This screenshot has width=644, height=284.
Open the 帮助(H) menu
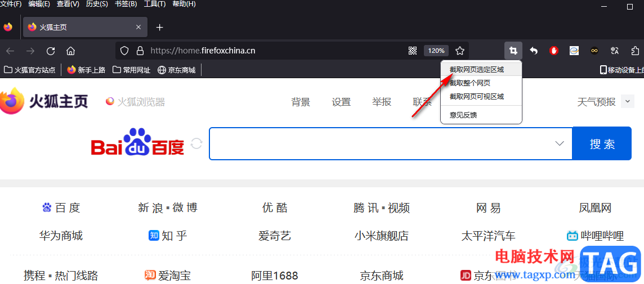[184, 4]
